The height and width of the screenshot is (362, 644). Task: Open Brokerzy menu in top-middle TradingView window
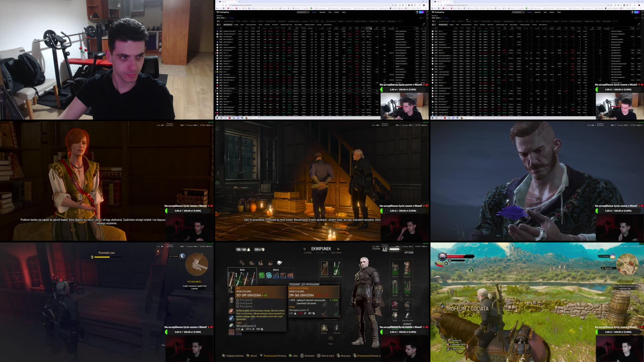[x=337, y=12]
